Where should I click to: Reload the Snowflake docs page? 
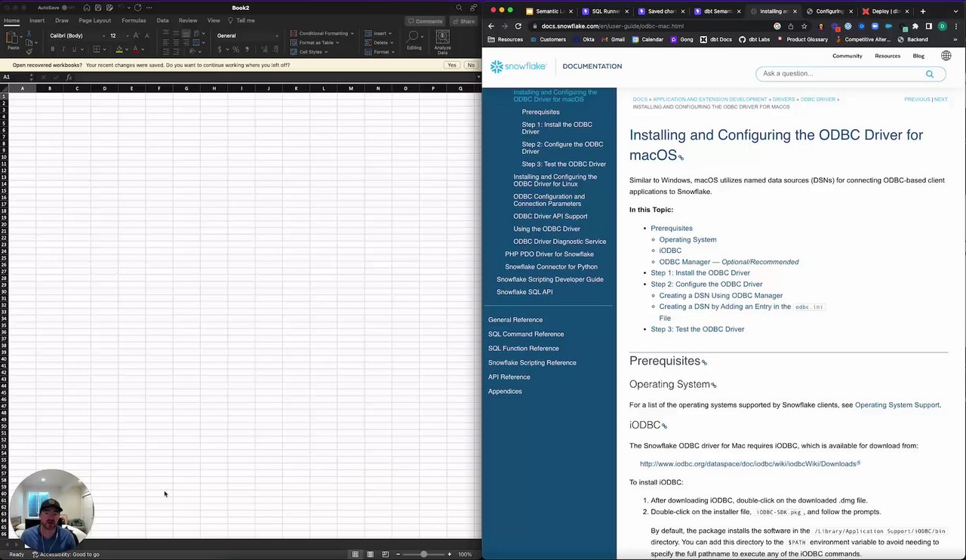coord(518,26)
